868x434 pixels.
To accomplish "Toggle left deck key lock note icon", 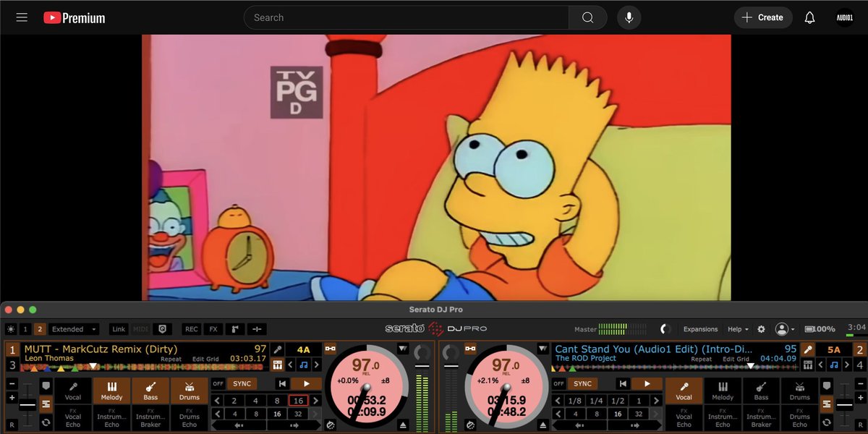I will pyautogui.click(x=304, y=365).
